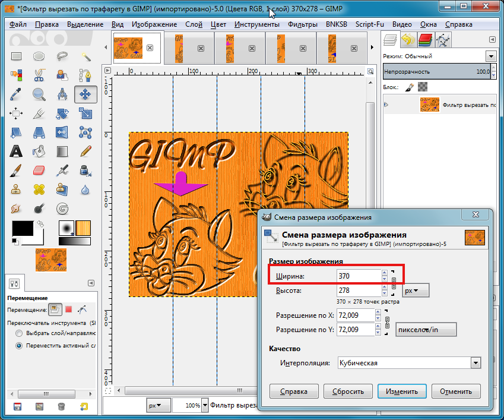
Task: Toggle the lock pixels brush icon
Action: click(410, 87)
